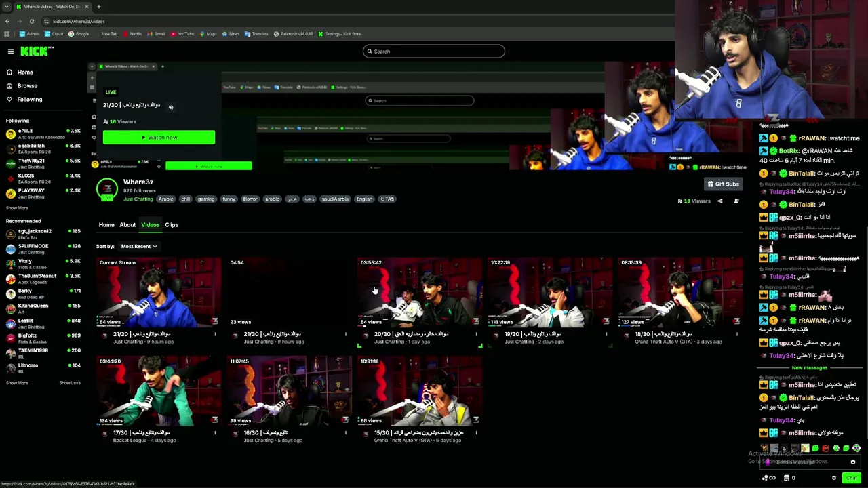
Task: Reload the page with the refresh icon
Action: coord(32,21)
